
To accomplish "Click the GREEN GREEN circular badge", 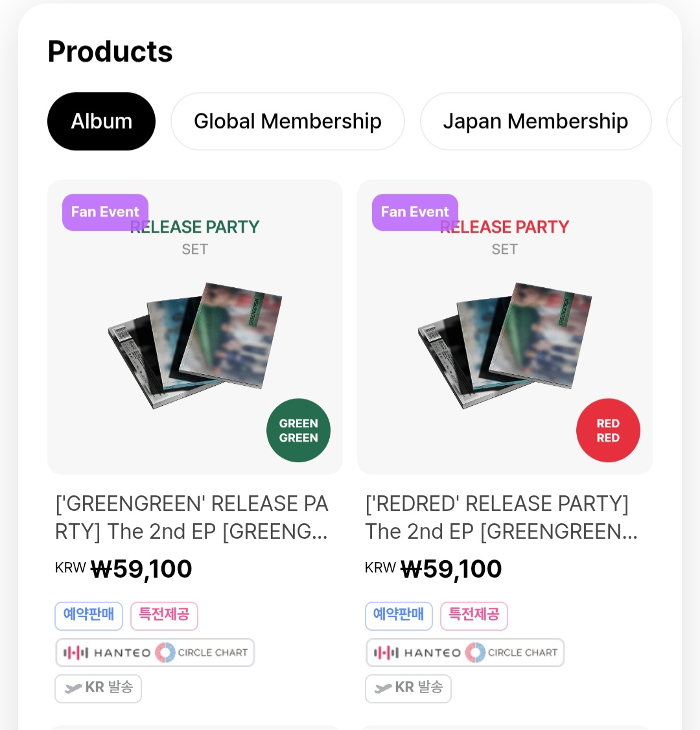I will 298,430.
